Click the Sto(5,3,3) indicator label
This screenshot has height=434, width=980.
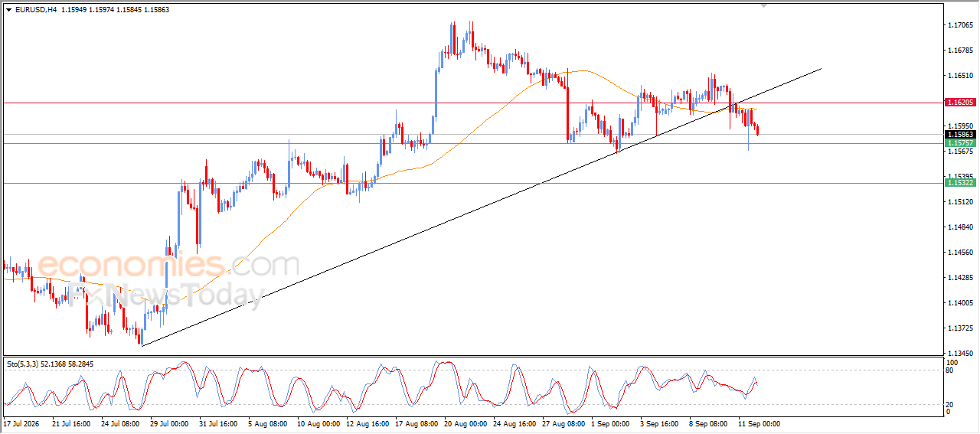tap(23, 364)
